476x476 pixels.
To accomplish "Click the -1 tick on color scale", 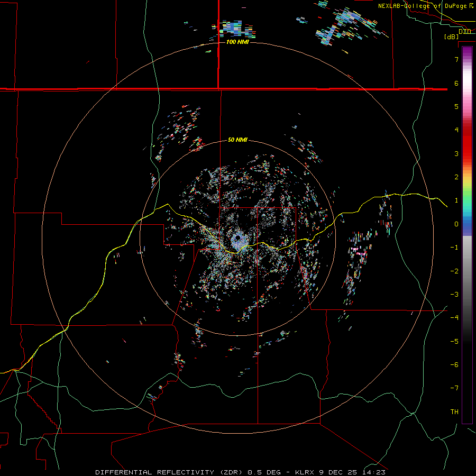I will tap(454, 248).
